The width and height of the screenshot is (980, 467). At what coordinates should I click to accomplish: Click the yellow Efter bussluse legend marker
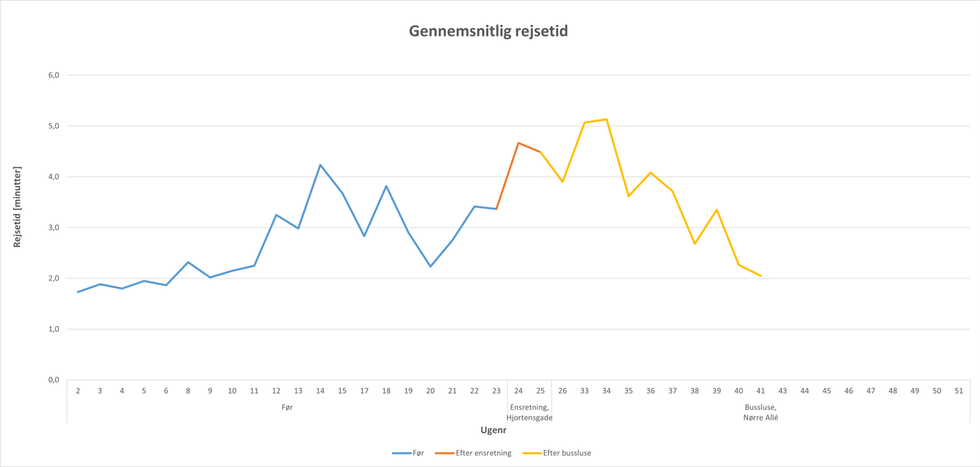(x=531, y=453)
